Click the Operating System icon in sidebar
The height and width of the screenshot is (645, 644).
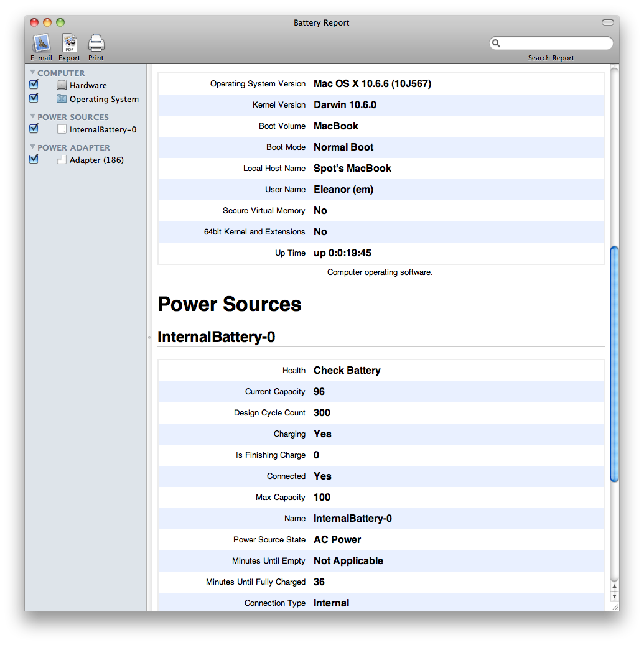[x=62, y=99]
